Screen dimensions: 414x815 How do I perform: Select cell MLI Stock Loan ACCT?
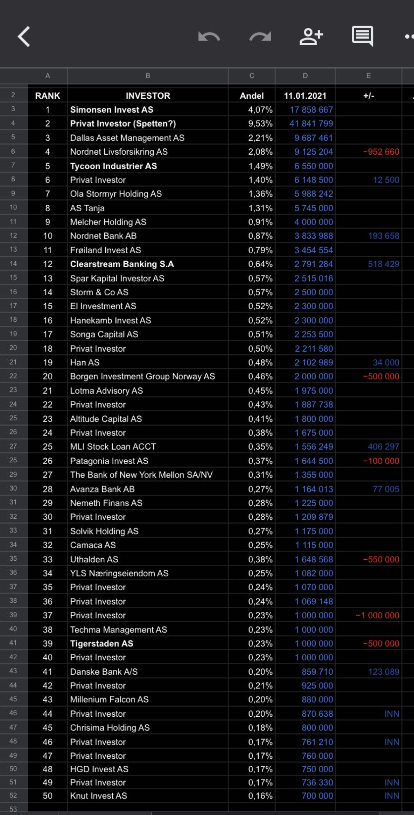tap(148, 446)
